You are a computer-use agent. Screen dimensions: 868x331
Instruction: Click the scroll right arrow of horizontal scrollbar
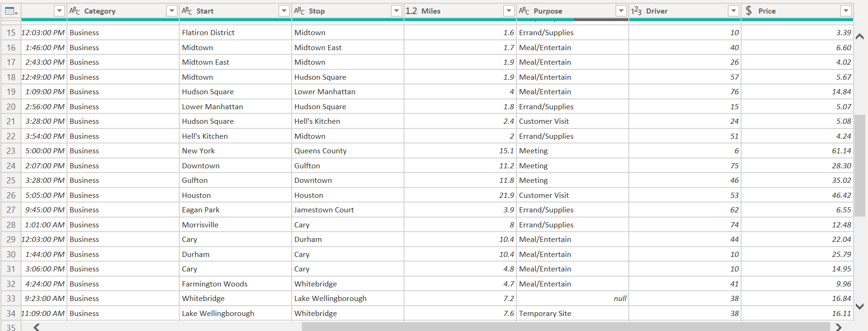pos(839,327)
